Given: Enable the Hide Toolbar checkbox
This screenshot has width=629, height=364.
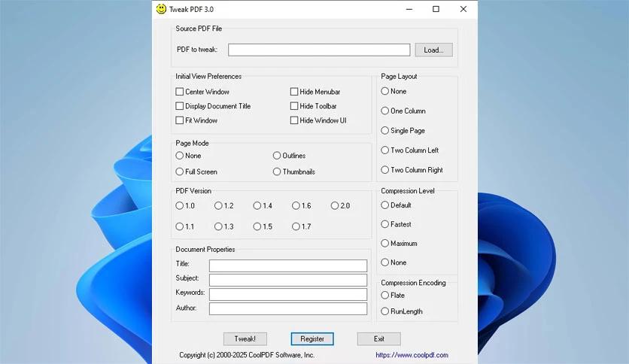Looking at the screenshot, I should point(294,106).
